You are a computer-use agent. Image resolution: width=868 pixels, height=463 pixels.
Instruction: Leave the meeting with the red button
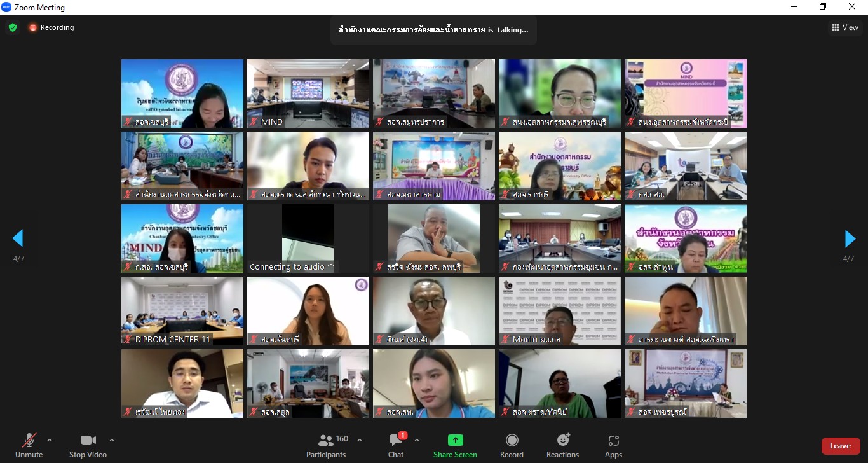coord(841,446)
